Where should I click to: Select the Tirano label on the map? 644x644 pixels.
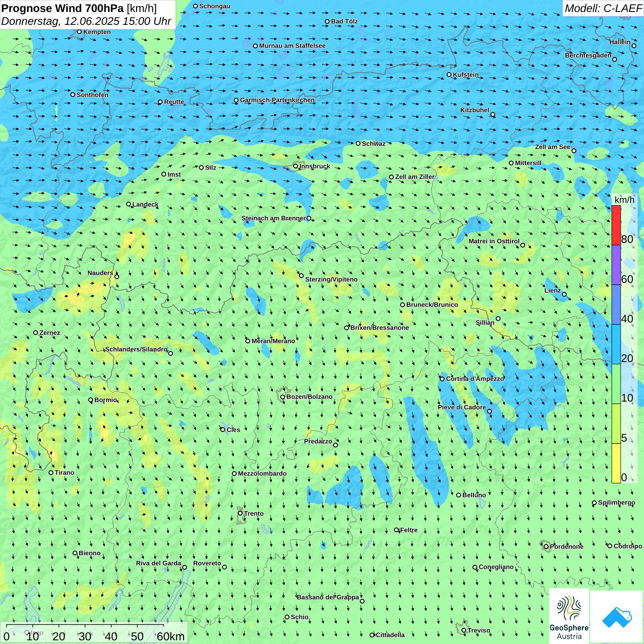[x=64, y=472]
